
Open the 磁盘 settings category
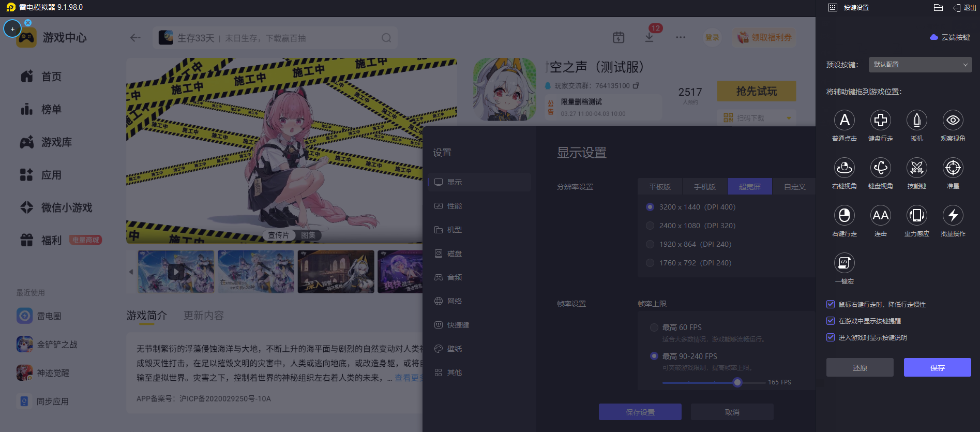[x=479, y=254]
